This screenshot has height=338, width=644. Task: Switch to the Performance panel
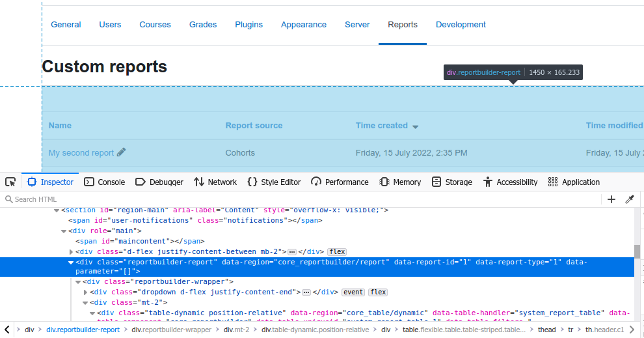340,182
